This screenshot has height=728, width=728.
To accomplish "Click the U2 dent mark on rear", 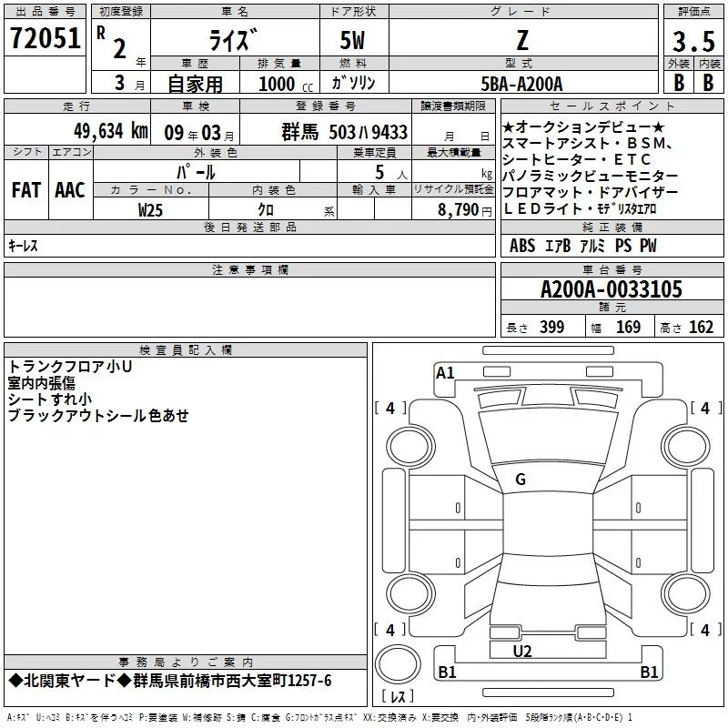I will coord(522,651).
